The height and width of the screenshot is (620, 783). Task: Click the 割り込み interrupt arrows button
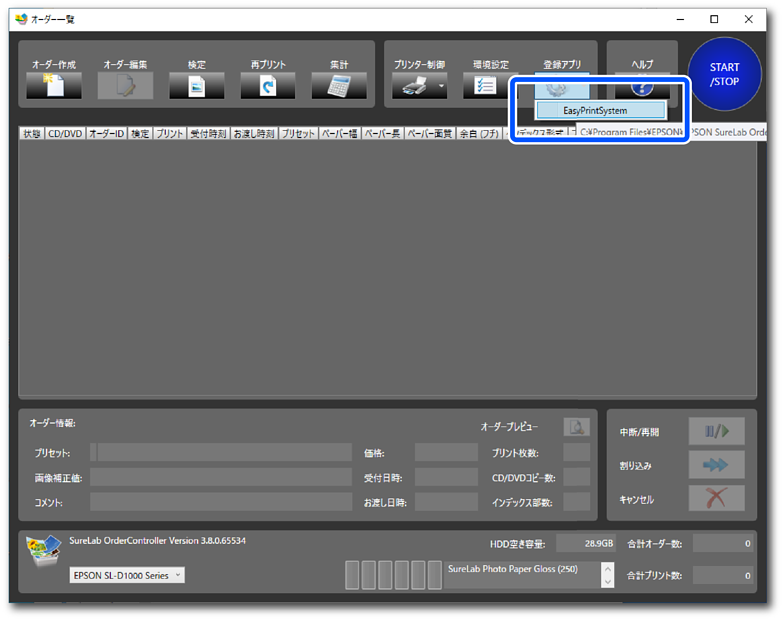pos(716,464)
